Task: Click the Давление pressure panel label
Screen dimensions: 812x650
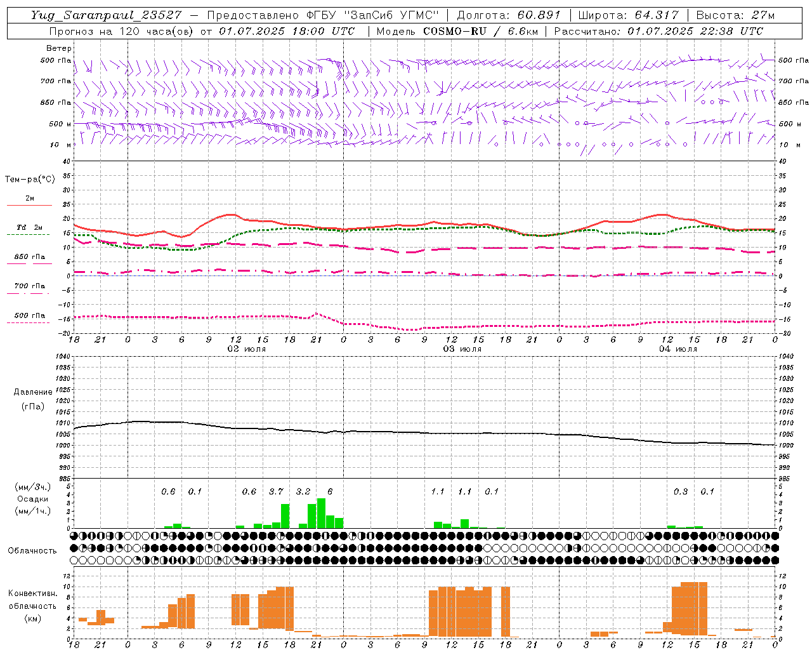Action: (x=33, y=392)
